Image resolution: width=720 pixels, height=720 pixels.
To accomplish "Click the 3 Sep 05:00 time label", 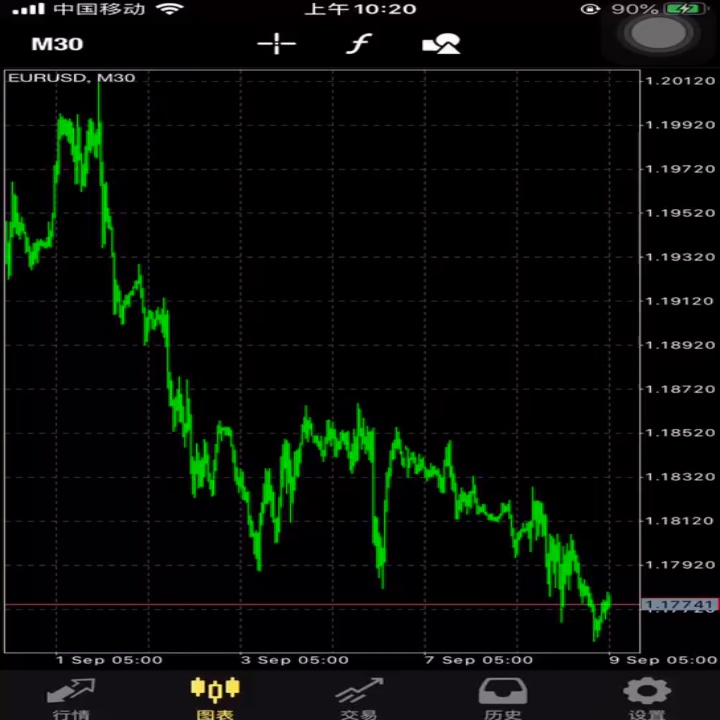I will click(295, 660).
